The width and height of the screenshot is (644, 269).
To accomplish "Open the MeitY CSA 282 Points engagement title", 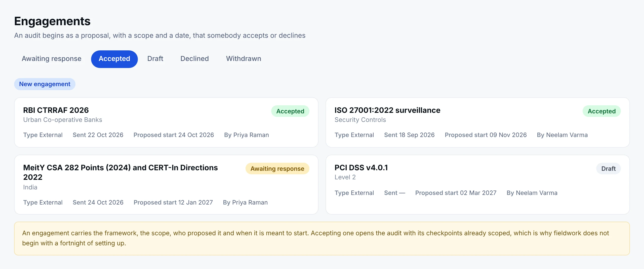I will [x=120, y=172].
